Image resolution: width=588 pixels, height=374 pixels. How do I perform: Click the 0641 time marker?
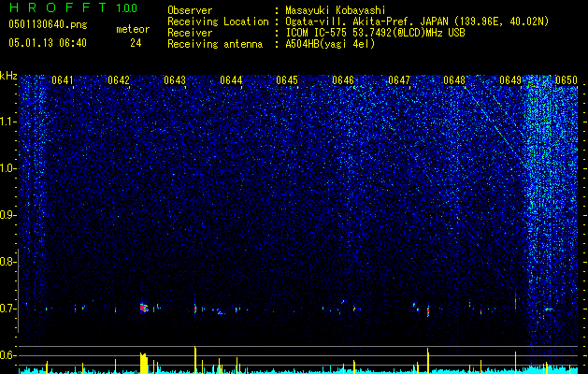(63, 80)
